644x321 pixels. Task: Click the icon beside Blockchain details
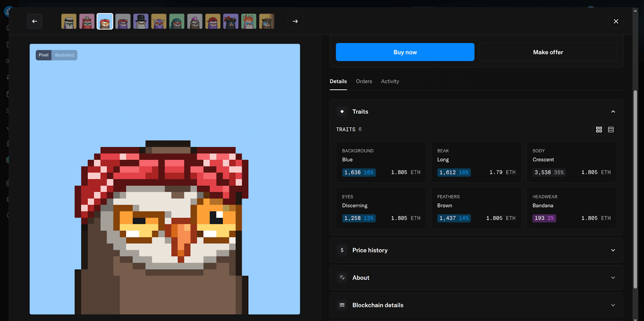342,305
